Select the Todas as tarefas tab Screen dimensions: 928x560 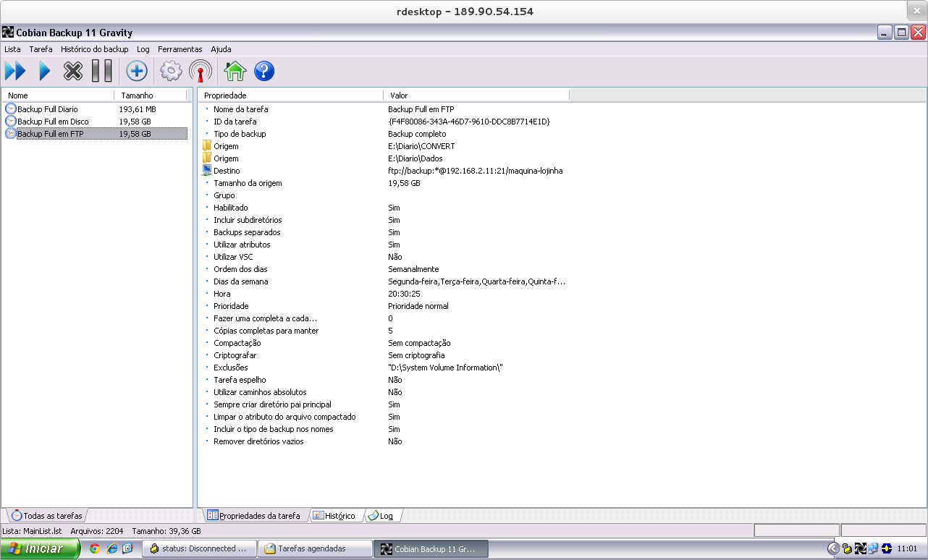click(47, 515)
